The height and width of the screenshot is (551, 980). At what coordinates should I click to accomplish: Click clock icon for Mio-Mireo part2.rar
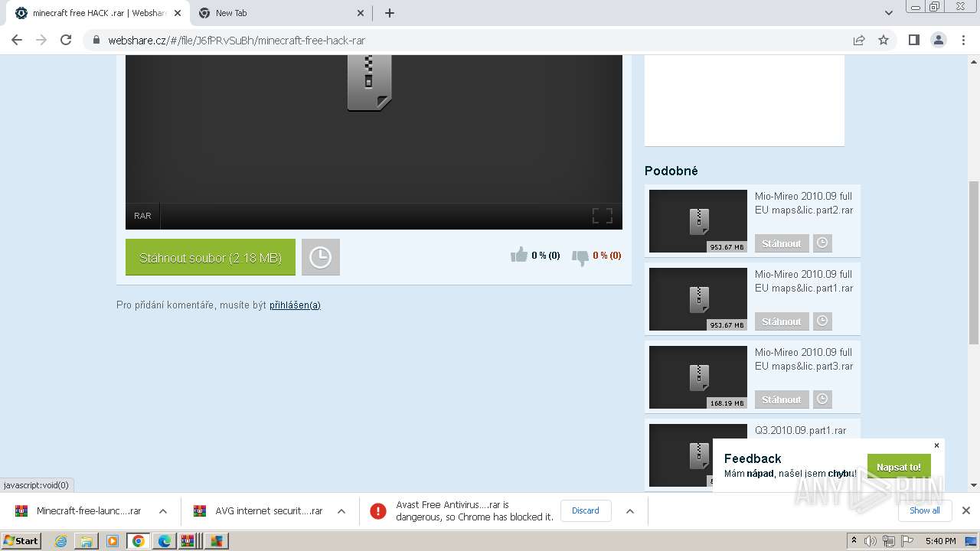pyautogui.click(x=822, y=243)
